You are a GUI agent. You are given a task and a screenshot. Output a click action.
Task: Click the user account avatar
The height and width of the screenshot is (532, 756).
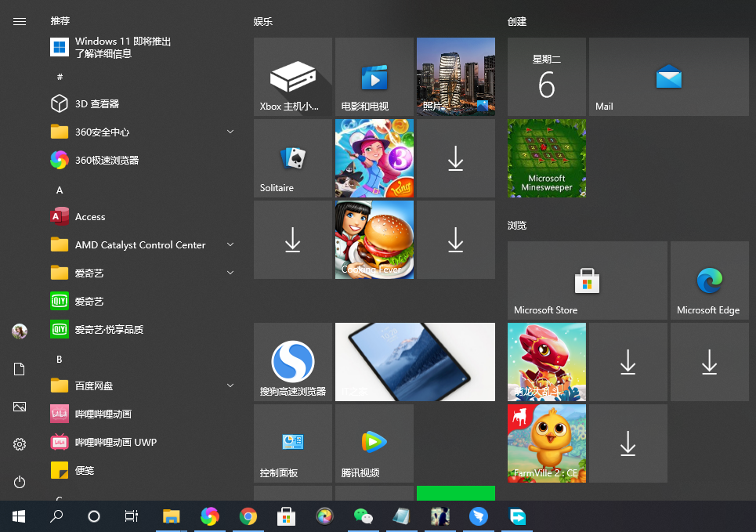(19, 331)
